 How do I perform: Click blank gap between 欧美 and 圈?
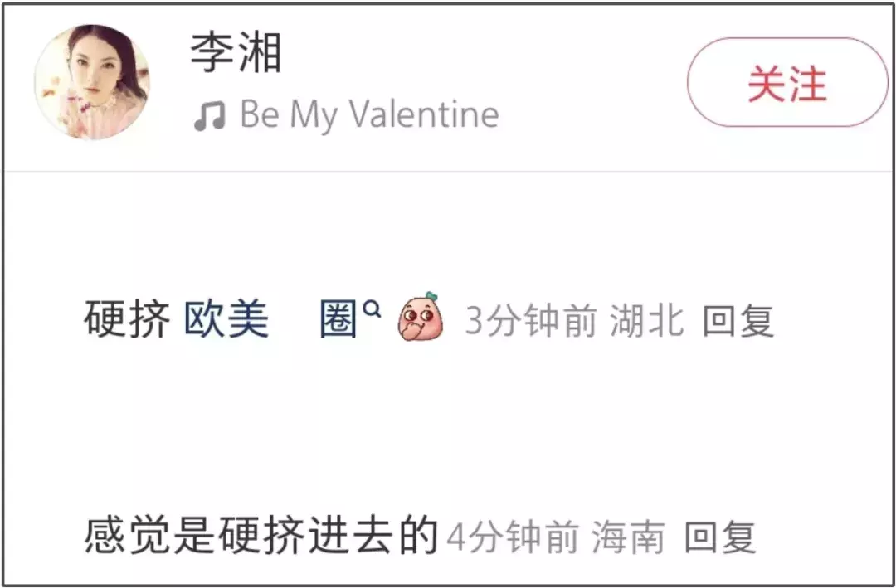[x=294, y=319]
